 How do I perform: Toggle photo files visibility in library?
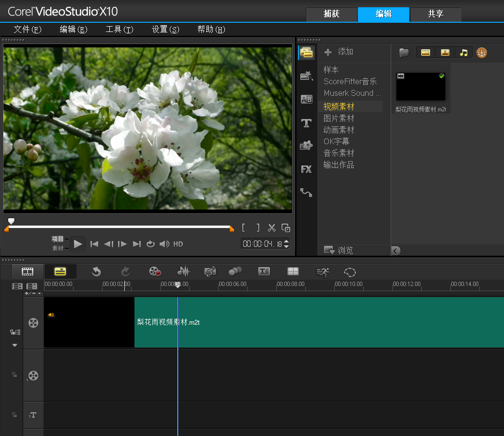(x=445, y=53)
